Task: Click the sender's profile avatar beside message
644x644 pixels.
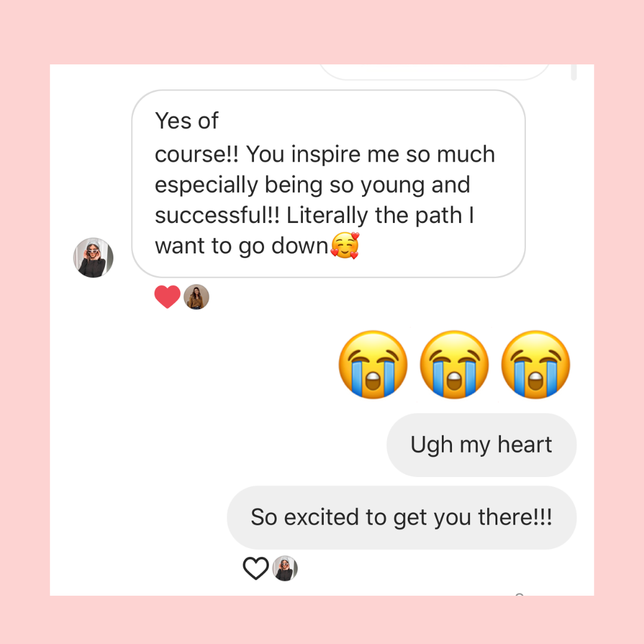Action: pyautogui.click(x=93, y=258)
